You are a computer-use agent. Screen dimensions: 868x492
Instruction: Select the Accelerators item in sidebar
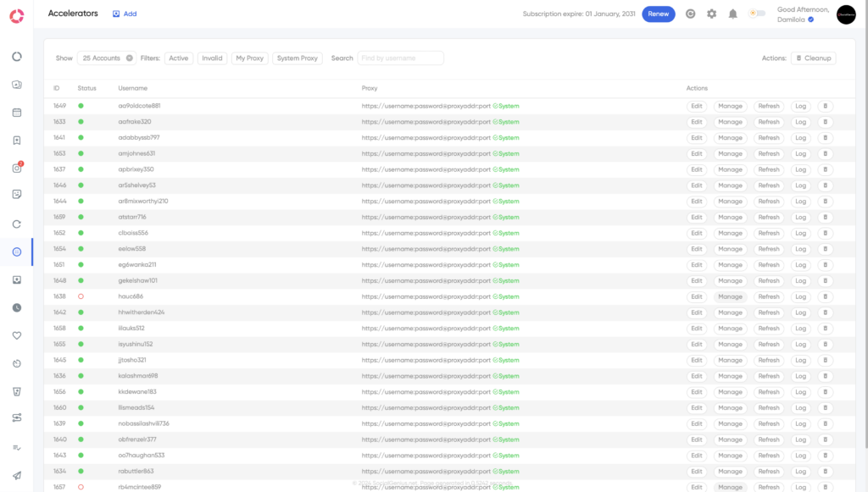(x=16, y=252)
